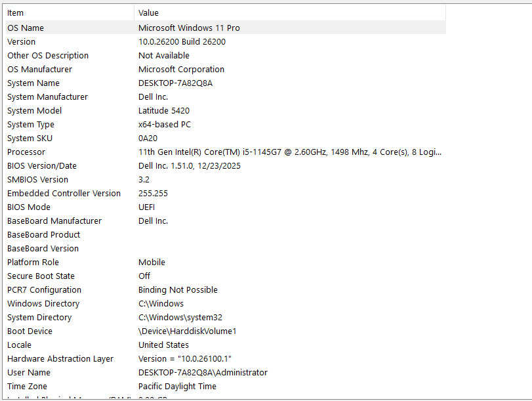Select the PCR7 Configuration label
The height and width of the screenshot is (401, 532).
click(44, 290)
